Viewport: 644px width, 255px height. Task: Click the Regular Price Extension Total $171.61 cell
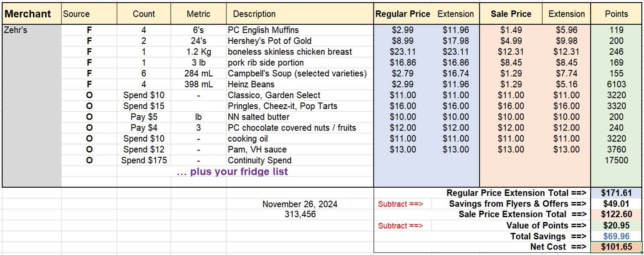616,193
